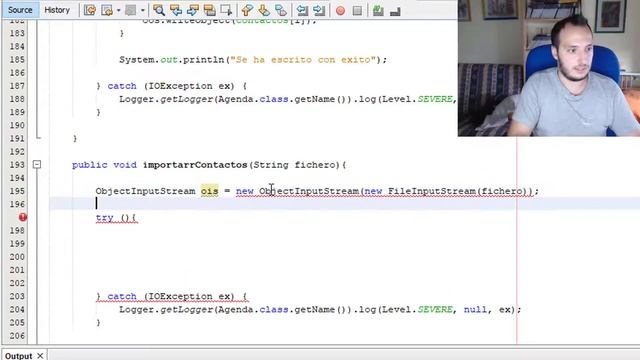640x360 pixels.
Task: Click the red error icon in gutter
Action: pos(23,217)
